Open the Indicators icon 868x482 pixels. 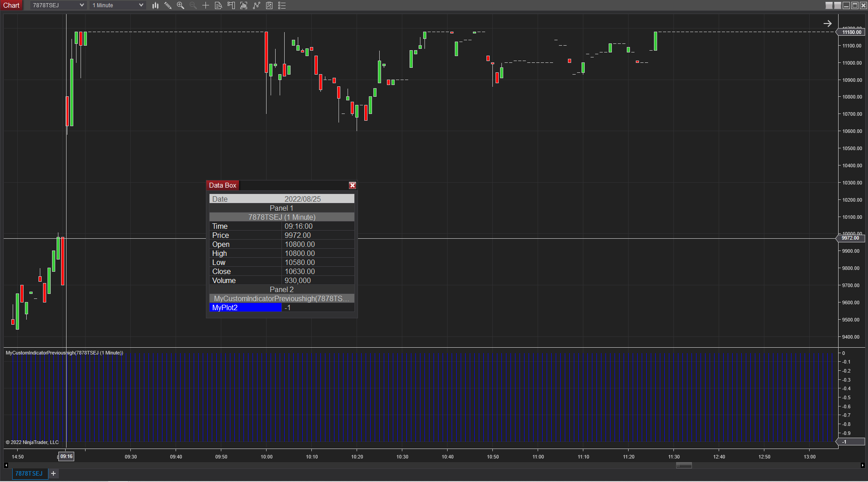(x=257, y=5)
